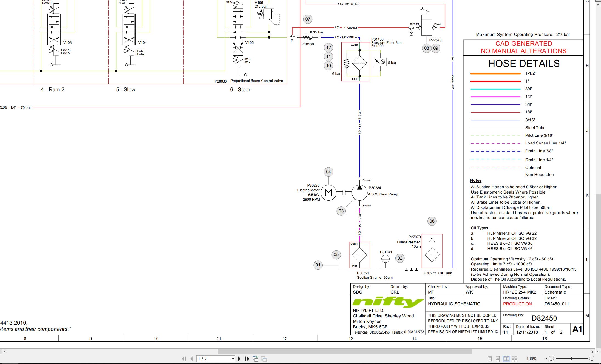Click the drawing number D82450
Viewport: 601px width, 364px height.
click(x=544, y=318)
